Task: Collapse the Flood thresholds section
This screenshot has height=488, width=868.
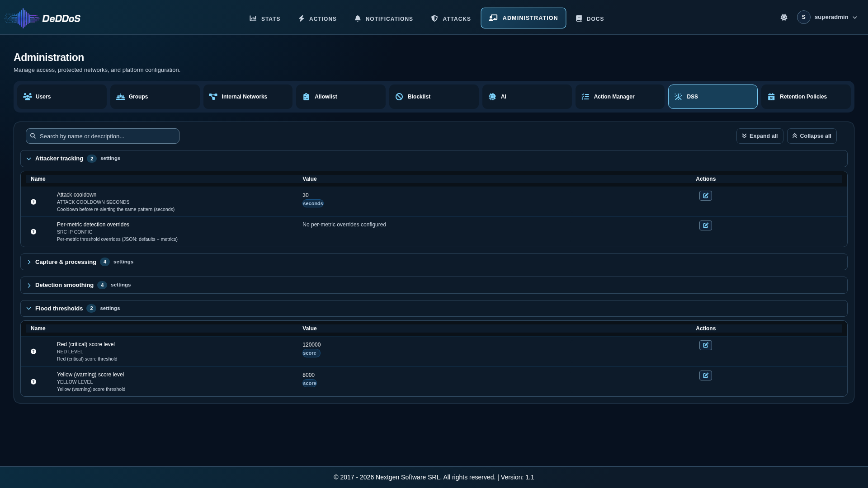Action: coord(434,309)
